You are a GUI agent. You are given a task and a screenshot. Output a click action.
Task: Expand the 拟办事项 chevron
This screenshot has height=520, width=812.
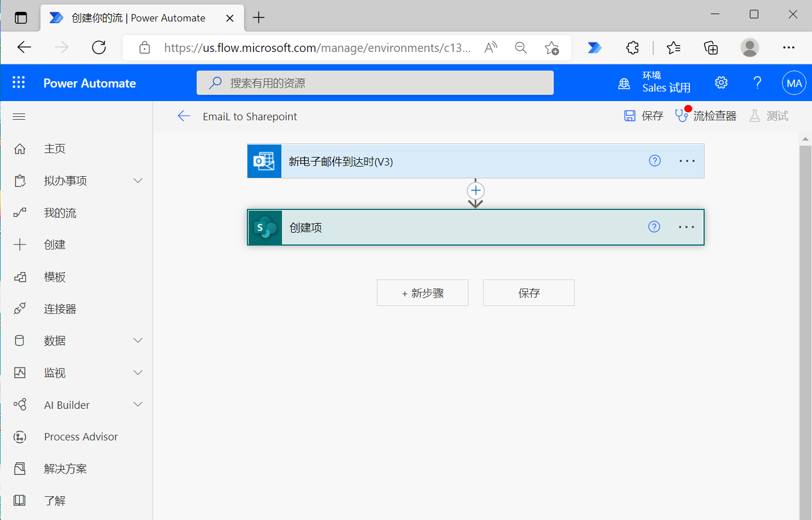pyautogui.click(x=138, y=181)
